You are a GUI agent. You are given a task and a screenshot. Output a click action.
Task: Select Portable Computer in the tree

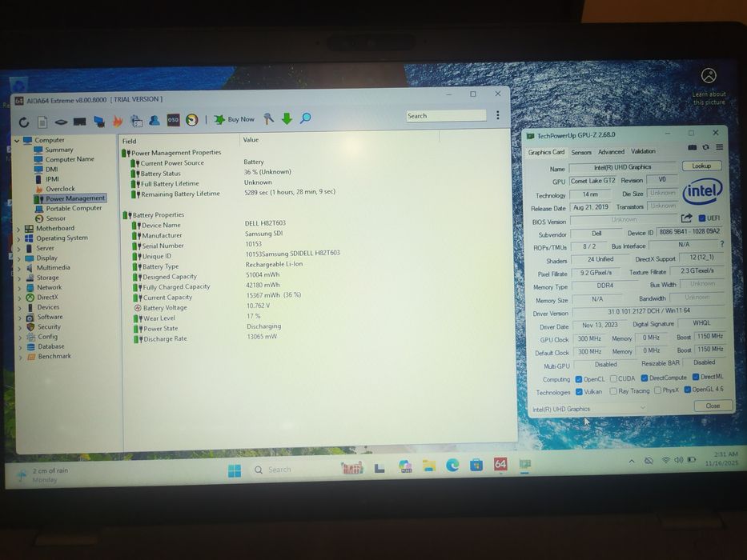click(x=74, y=208)
